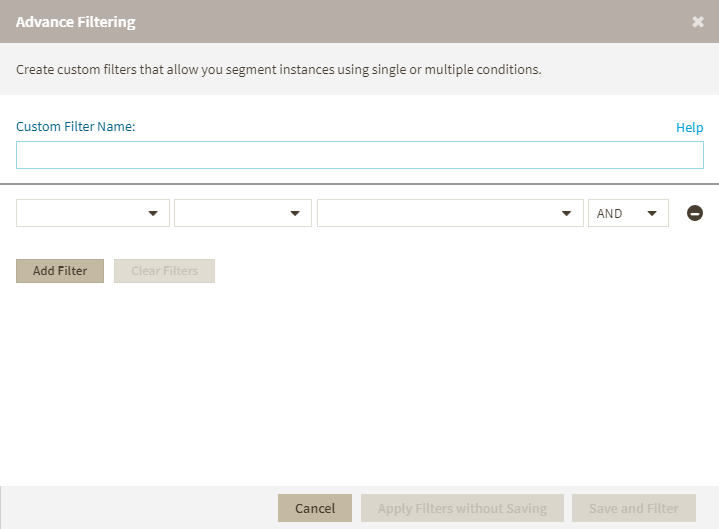
Task: Click the Clear Filters button
Action: pos(164,271)
